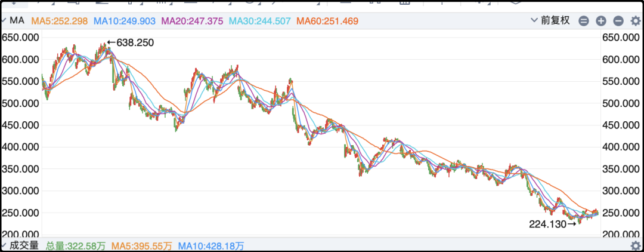Click the volume MA10:428.18万 label

coord(211,246)
